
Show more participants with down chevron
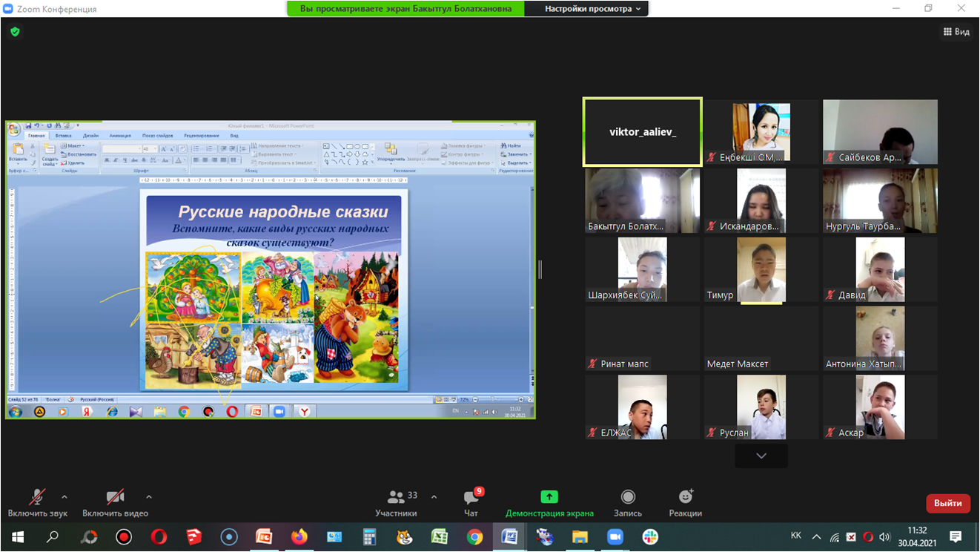(x=761, y=456)
